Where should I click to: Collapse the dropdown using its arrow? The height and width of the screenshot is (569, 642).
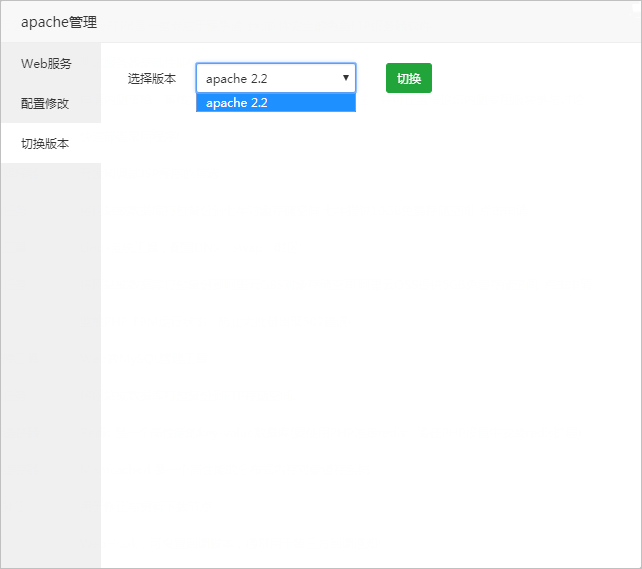click(x=345, y=78)
